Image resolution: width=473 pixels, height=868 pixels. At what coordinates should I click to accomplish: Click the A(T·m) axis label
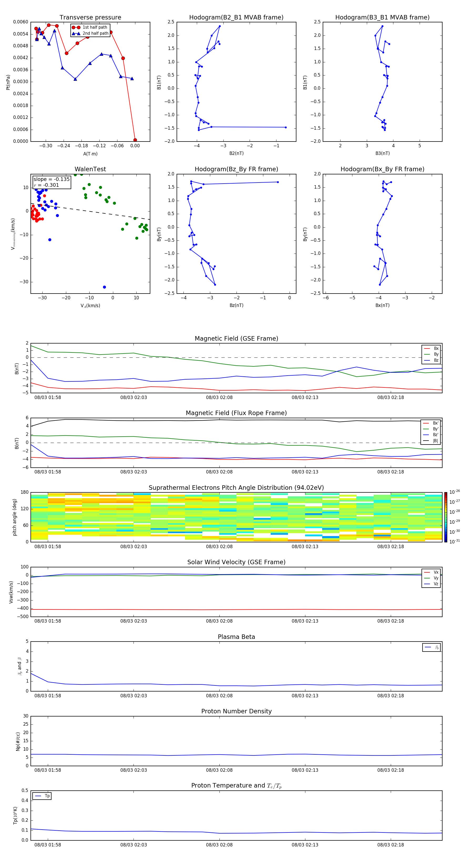point(90,154)
